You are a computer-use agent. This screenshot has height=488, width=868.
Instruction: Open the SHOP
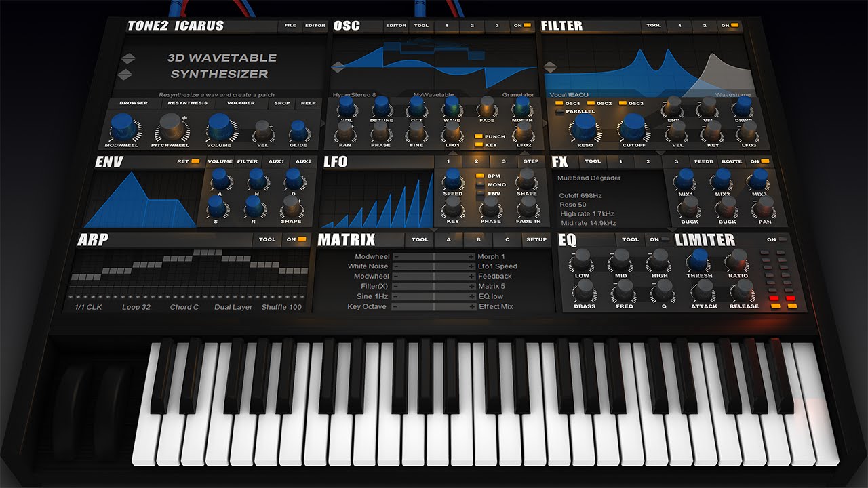pos(281,103)
